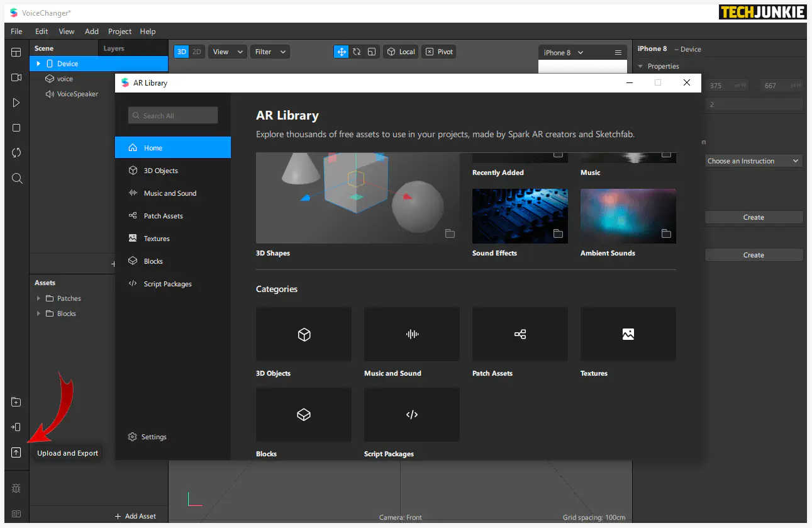The height and width of the screenshot is (528, 812).
Task: Open the 3D Shapes featured thumbnail
Action: click(x=358, y=198)
